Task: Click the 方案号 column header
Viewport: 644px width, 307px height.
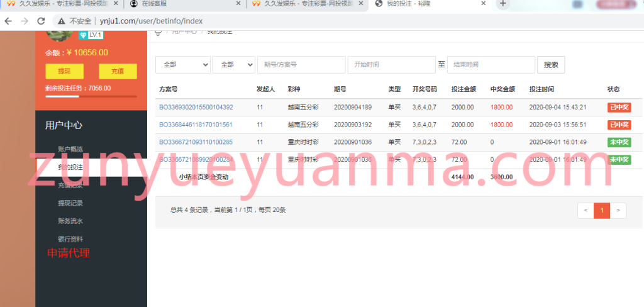Action: coord(169,89)
